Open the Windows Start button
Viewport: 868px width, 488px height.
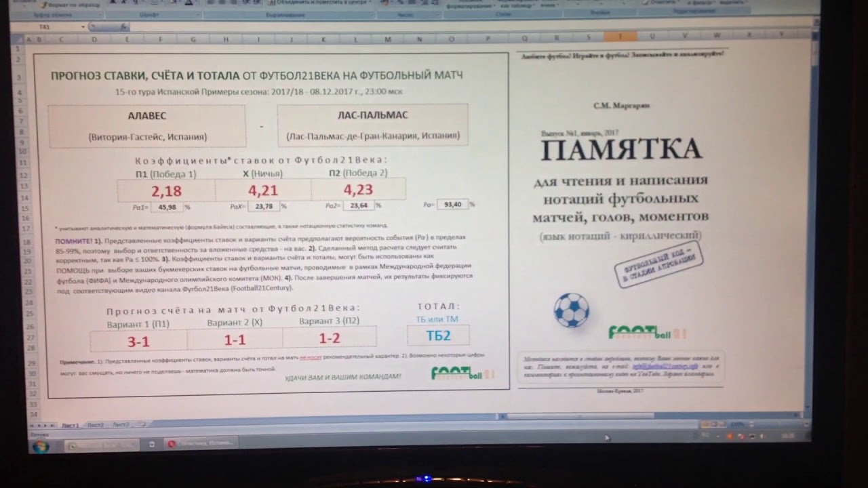coord(40,445)
